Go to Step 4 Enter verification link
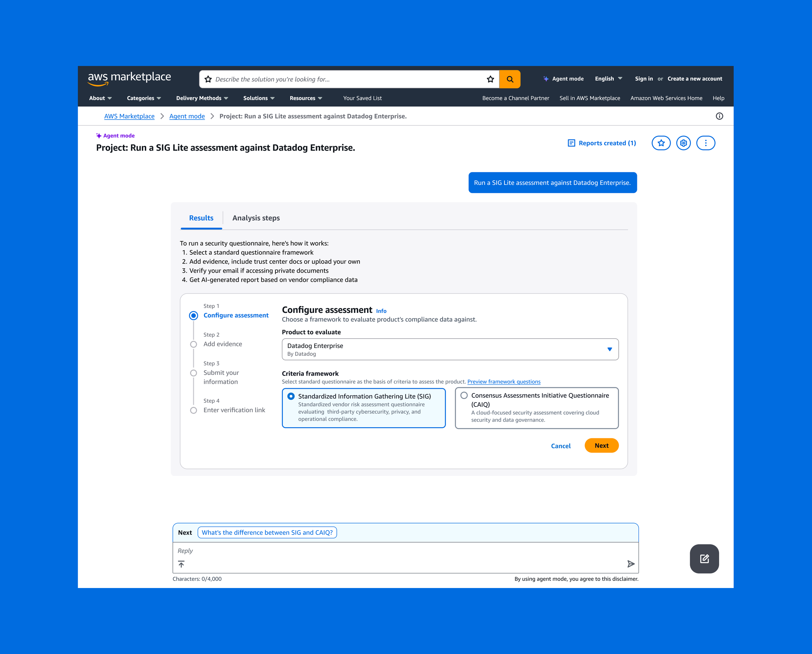Image resolution: width=812 pixels, height=654 pixels. (234, 410)
